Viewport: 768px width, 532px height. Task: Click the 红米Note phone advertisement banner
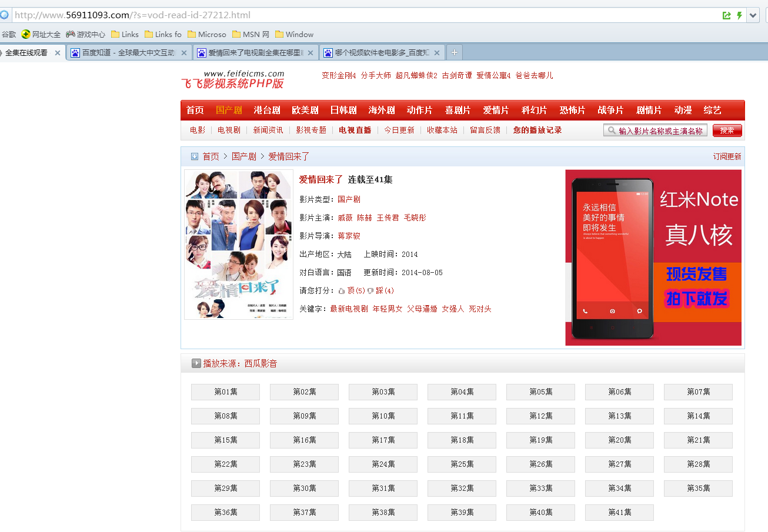click(x=653, y=257)
